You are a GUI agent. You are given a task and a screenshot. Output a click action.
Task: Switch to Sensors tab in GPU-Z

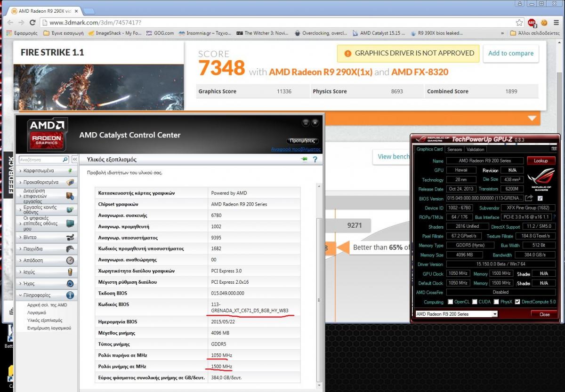pos(454,149)
